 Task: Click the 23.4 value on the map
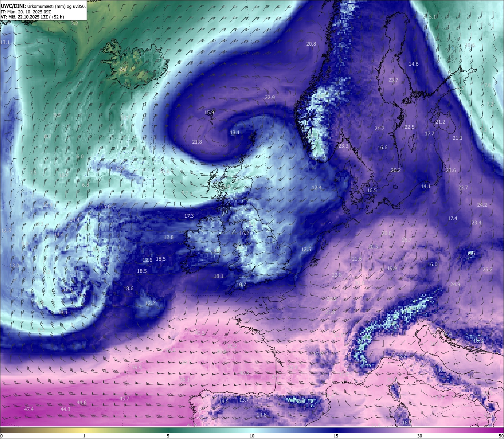pyautogui.click(x=476, y=222)
